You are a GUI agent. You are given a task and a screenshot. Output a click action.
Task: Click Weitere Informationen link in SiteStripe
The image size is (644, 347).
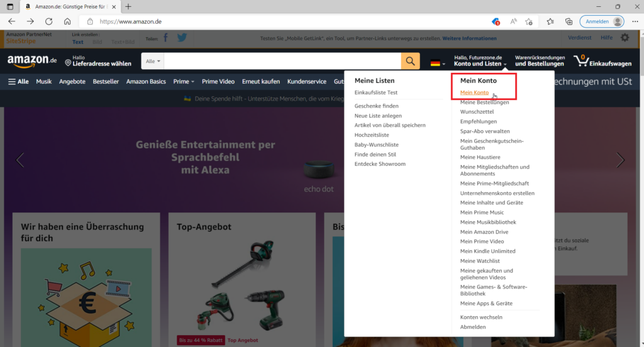point(469,38)
